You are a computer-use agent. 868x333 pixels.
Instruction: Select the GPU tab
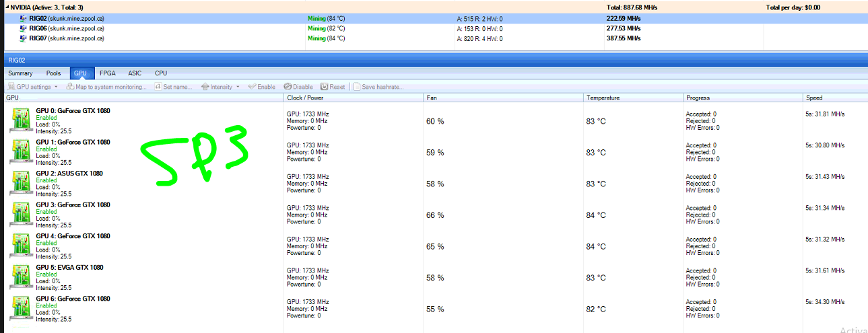point(81,73)
